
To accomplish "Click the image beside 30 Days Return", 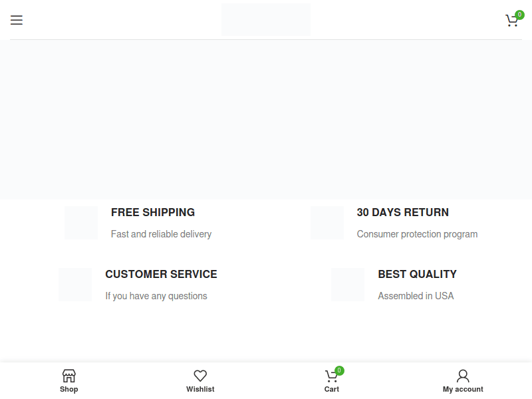I will tap(327, 223).
